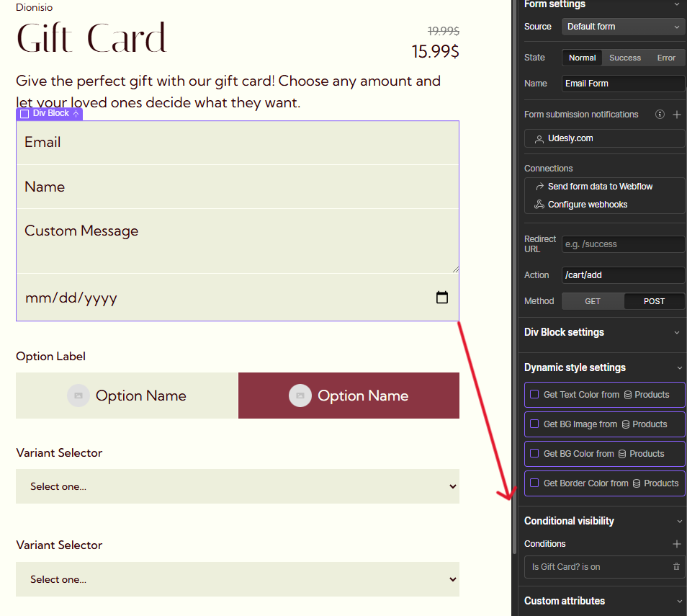Image resolution: width=687 pixels, height=616 pixels.
Task: Click the info icon beside Form submission notifications
Action: pyautogui.click(x=660, y=115)
